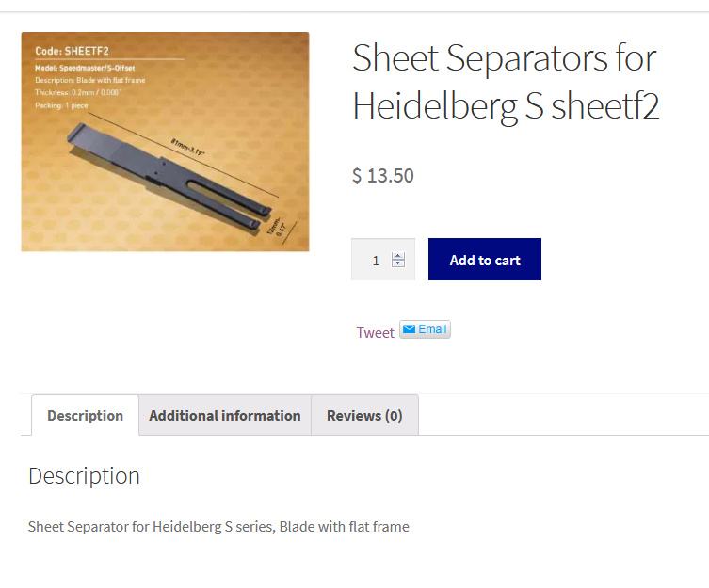Switch to the Description tab
This screenshot has width=709, height=588.
click(x=85, y=415)
